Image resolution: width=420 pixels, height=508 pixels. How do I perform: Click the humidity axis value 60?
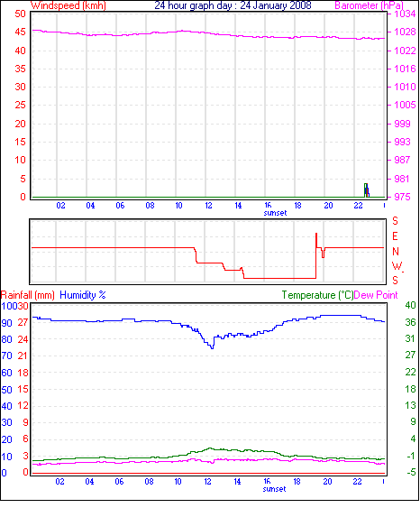(7, 373)
